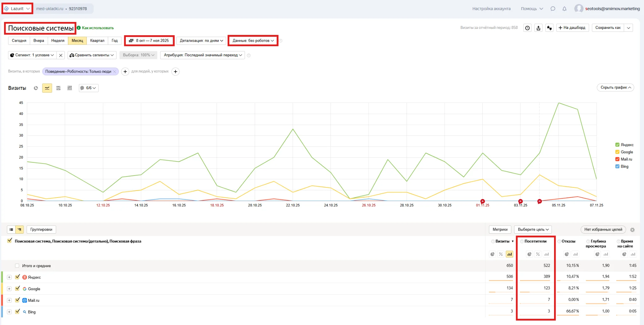
Task: Open the Детализация: по дням dropdown
Action: [x=201, y=41]
